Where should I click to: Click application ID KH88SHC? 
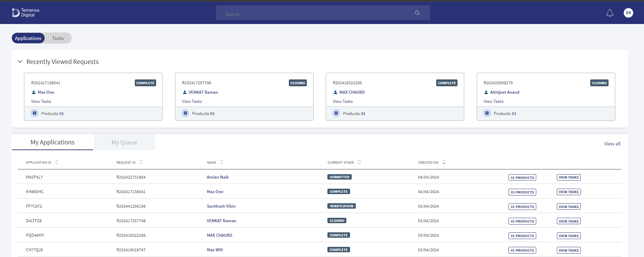(34, 192)
